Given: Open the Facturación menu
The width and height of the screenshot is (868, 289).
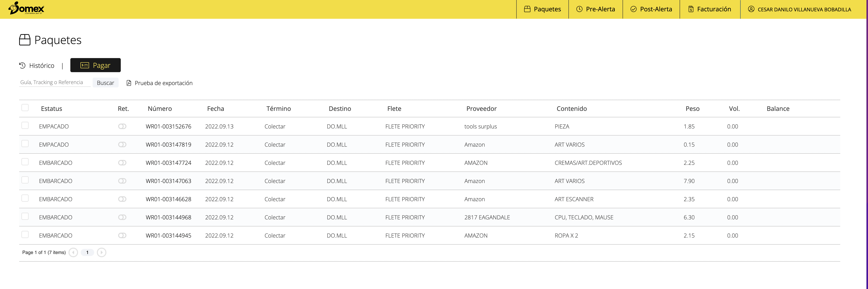Looking at the screenshot, I should (x=714, y=9).
